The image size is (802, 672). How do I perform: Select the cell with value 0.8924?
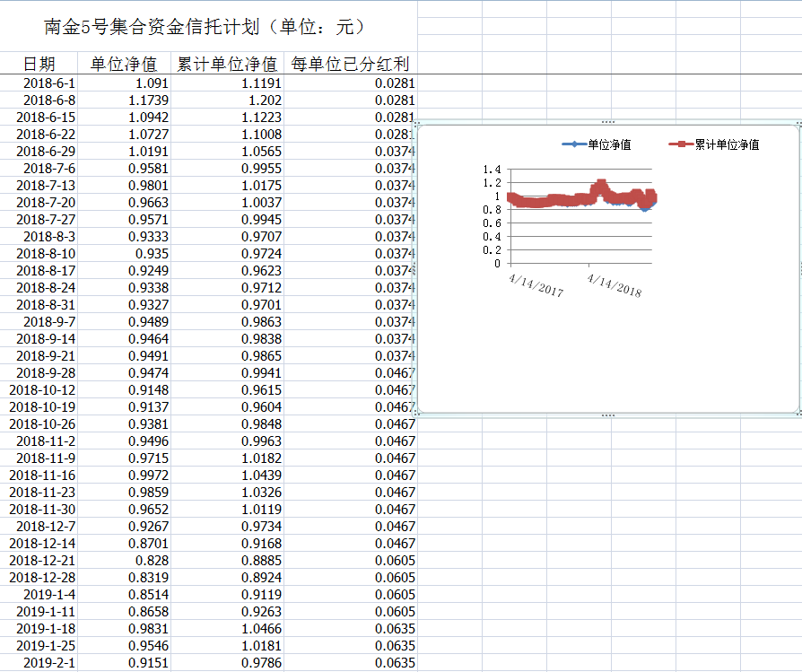pos(227,578)
